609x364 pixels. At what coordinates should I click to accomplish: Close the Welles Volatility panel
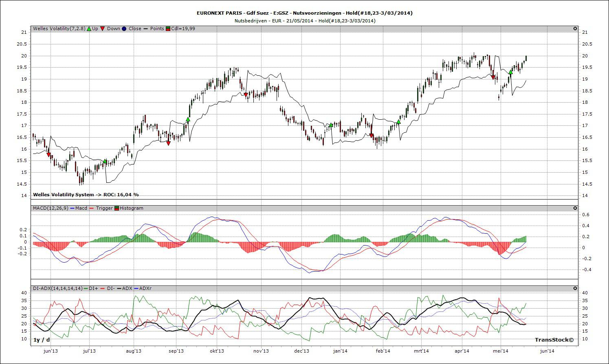click(x=575, y=29)
